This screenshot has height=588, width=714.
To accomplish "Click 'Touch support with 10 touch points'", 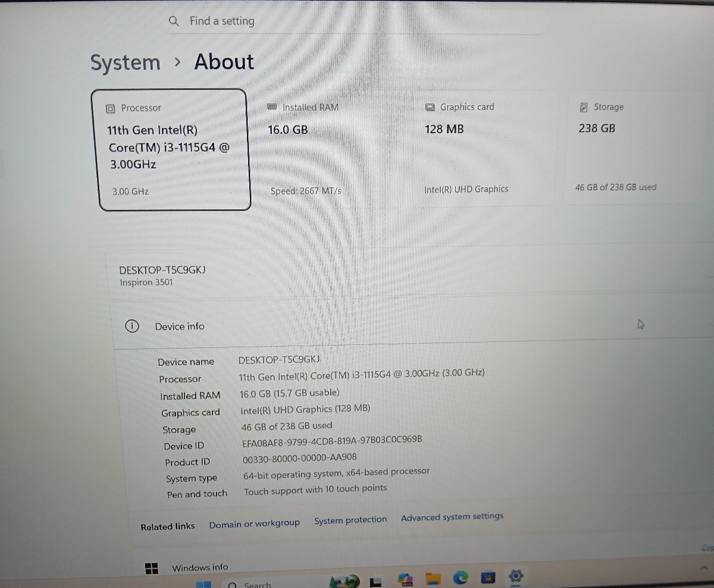I will click(x=315, y=490).
